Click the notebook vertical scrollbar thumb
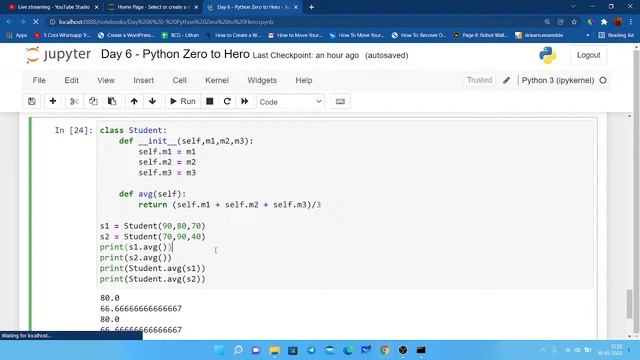The image size is (640, 360). pyautogui.click(x=630, y=303)
